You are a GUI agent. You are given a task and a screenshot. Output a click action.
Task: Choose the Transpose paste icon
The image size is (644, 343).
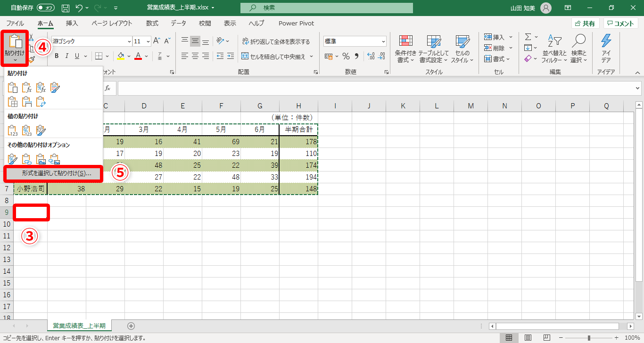click(41, 101)
